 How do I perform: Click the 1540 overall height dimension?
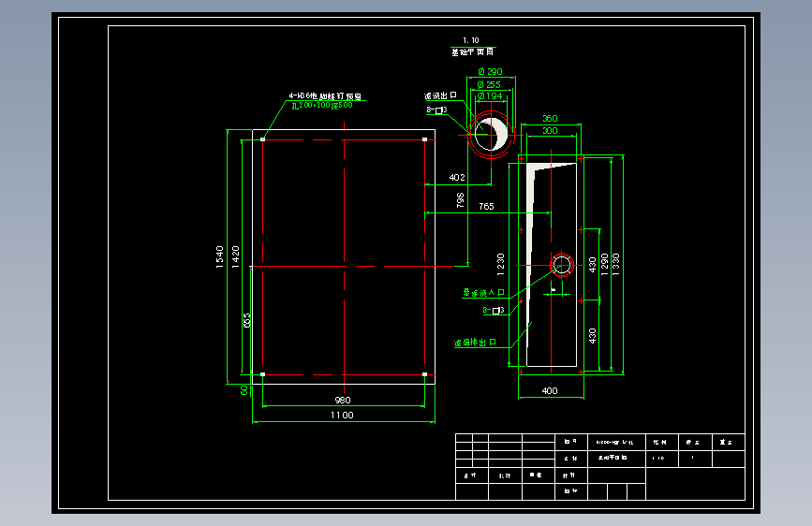coord(219,256)
